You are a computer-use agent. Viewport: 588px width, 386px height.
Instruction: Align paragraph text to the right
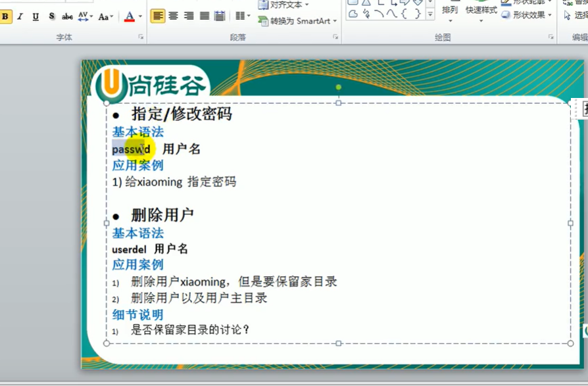189,16
